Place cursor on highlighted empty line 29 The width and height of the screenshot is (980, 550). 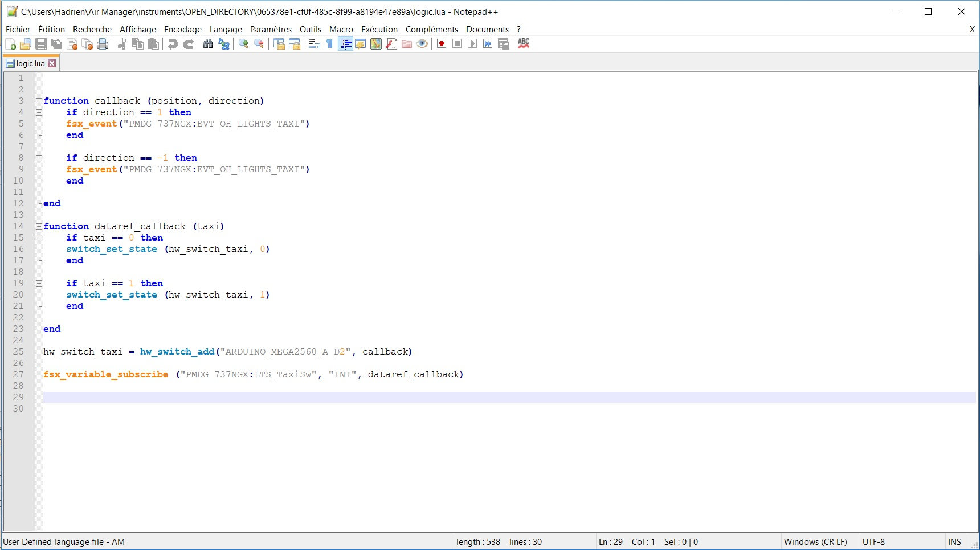tap(509, 397)
